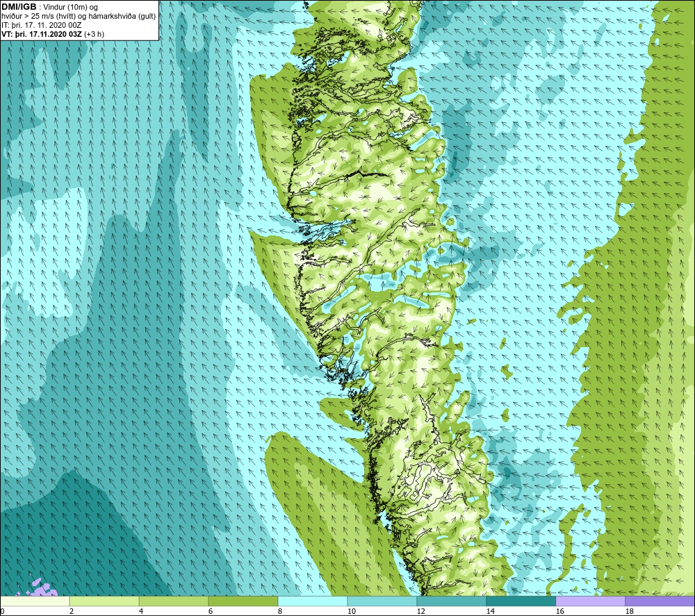Click the 4–6 m/s green swatch
695x616 pixels.
pos(174,601)
